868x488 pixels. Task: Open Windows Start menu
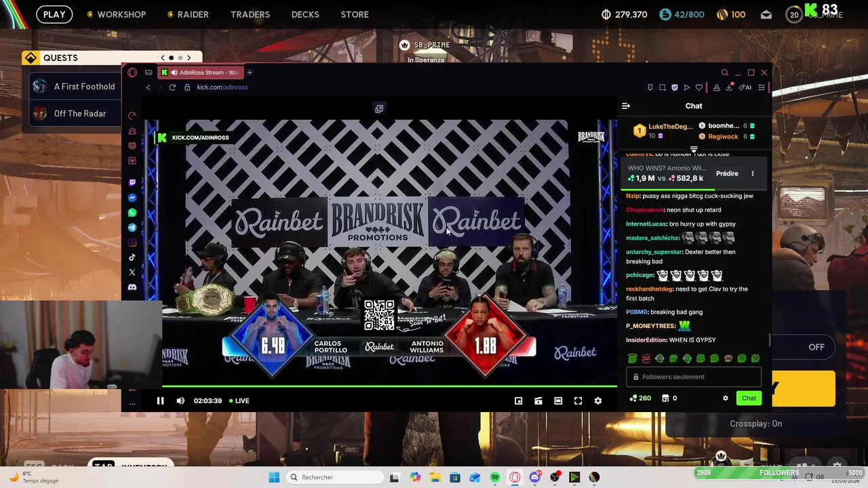274,477
